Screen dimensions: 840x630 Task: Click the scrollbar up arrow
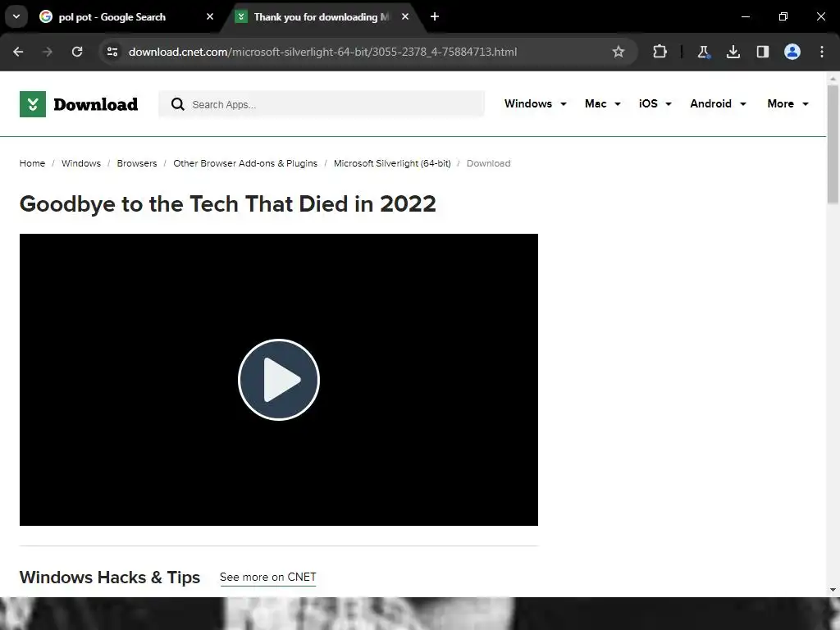833,78
